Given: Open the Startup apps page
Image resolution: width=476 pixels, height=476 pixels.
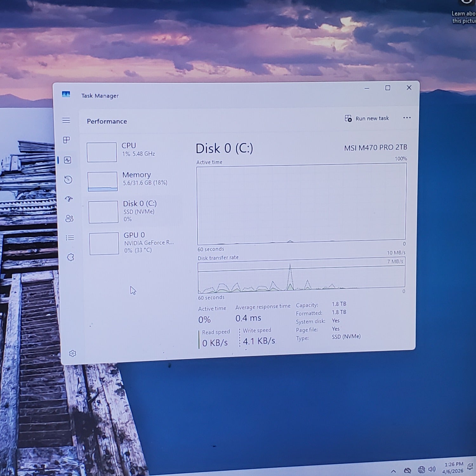Looking at the screenshot, I should tap(69, 199).
